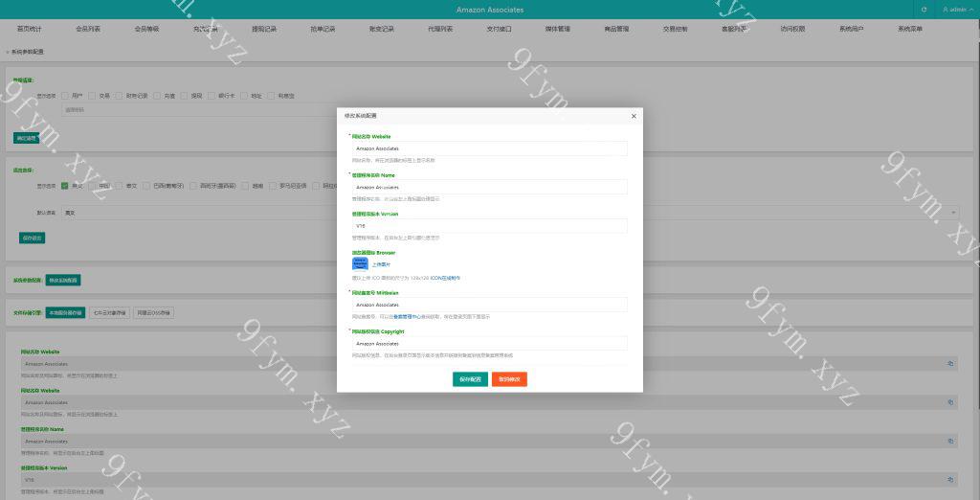Click the green button under the password field

(26, 138)
